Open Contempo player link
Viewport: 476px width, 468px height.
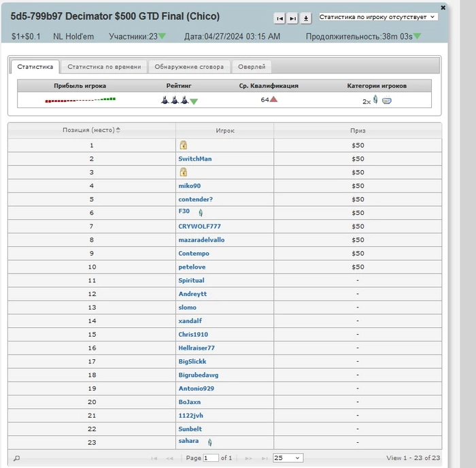click(x=194, y=254)
